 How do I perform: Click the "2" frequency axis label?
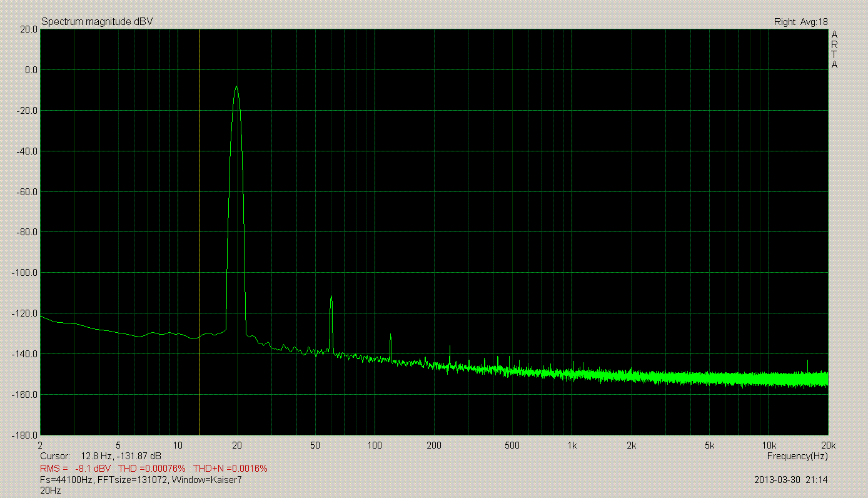[41, 445]
